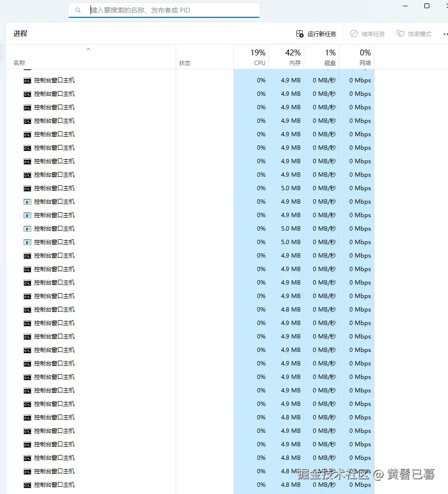Click the 效率模式 leaf icon
Viewport: 448px width, 494px height.
[400, 34]
